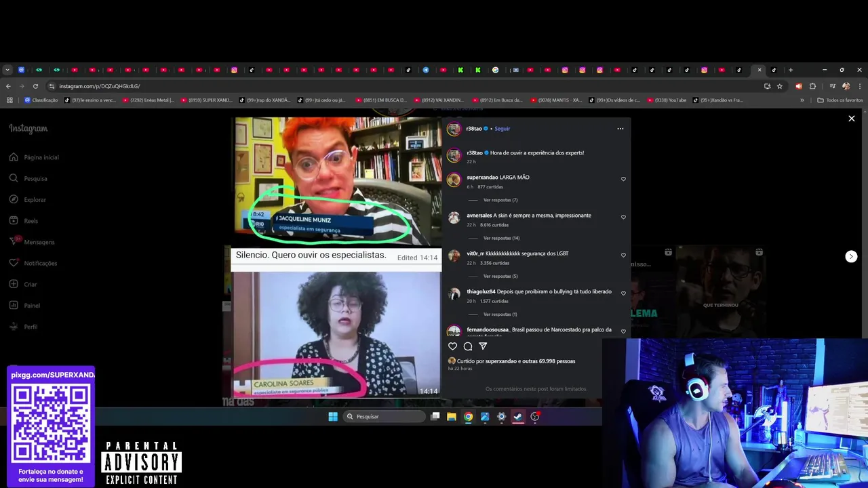Open Mensagens in the sidebar
The width and height of the screenshot is (868, 488).
click(x=32, y=242)
